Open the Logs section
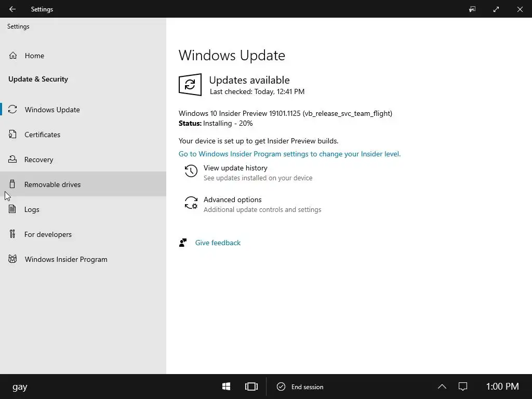532x399 pixels. click(83, 209)
